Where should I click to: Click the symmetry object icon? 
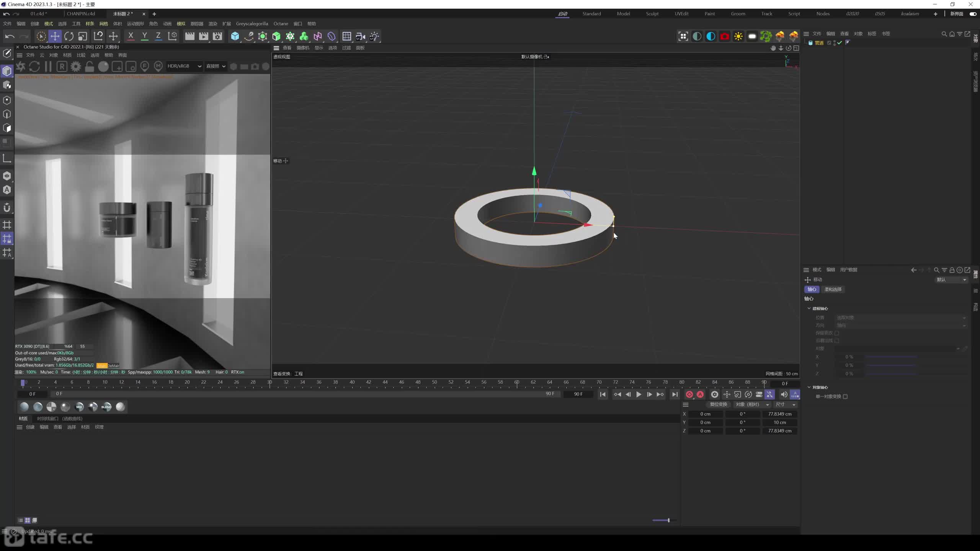pos(318,36)
